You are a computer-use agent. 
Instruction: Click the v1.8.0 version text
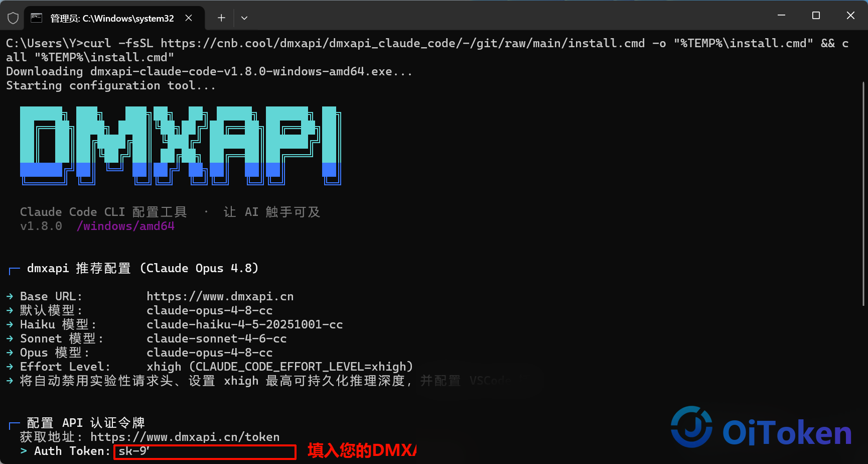coord(41,226)
